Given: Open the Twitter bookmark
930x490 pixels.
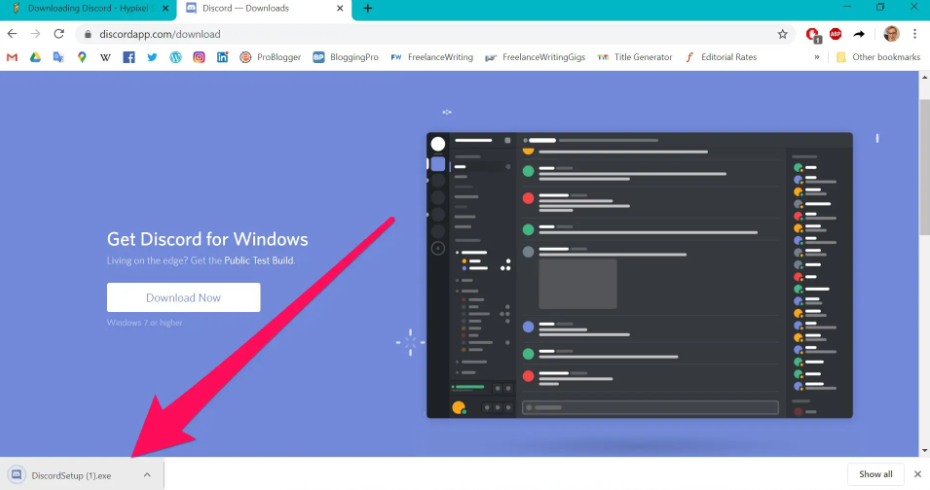Looking at the screenshot, I should (x=152, y=57).
